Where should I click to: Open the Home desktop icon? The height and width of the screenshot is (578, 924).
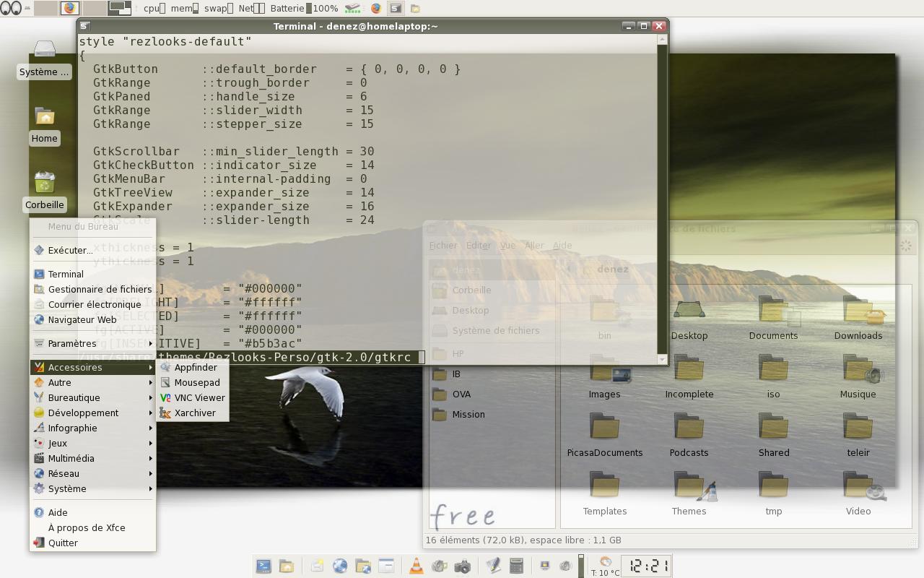44,125
